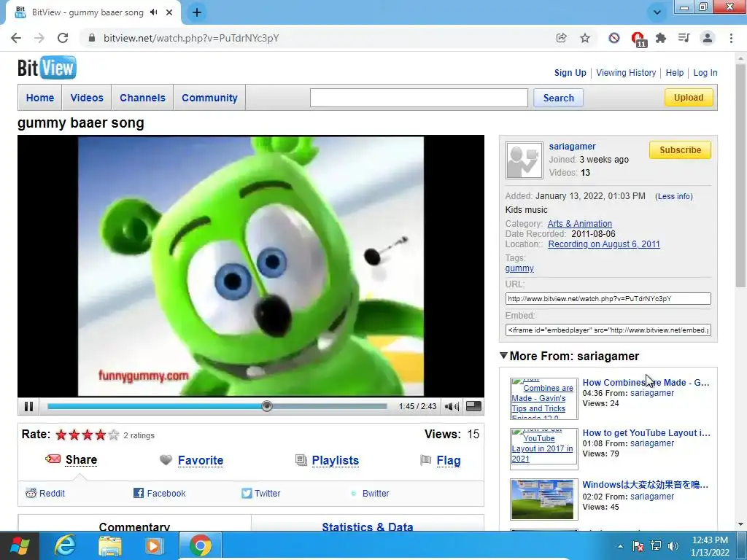
Task: Pause the video playback
Action: 28,406
